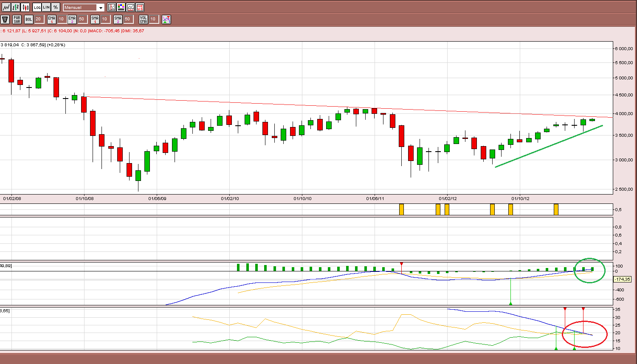The image size is (637, 364).
Task: Click the 01/02/12 date label
Action: coord(448,198)
